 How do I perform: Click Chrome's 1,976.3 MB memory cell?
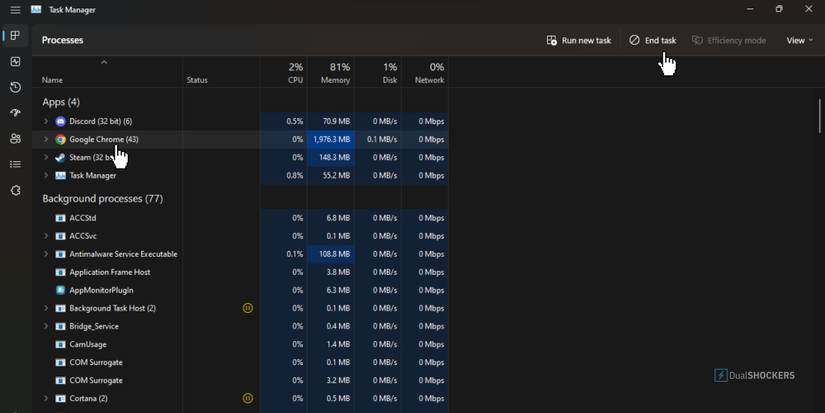point(331,139)
